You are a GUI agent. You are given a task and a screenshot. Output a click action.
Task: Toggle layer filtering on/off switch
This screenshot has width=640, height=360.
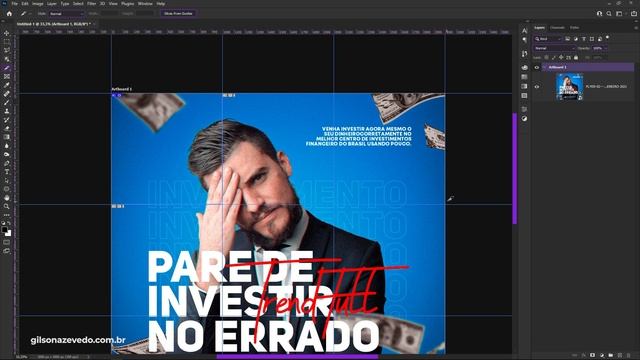pos(607,38)
